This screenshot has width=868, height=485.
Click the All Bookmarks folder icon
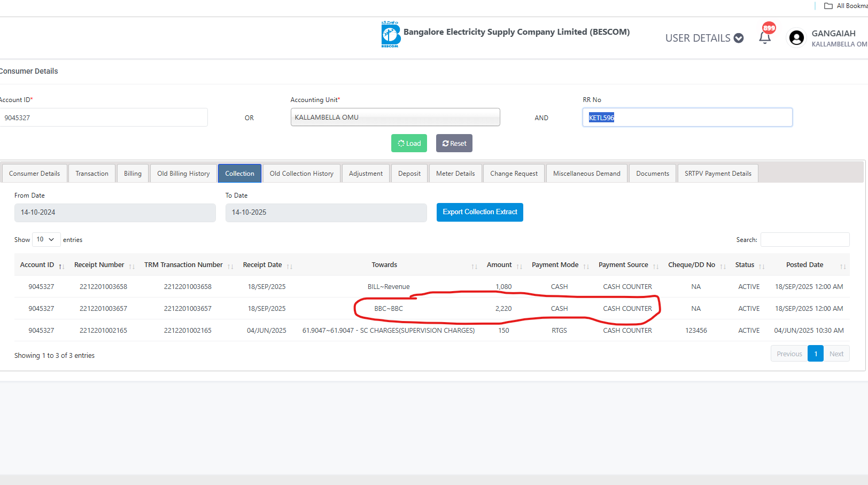tap(828, 6)
